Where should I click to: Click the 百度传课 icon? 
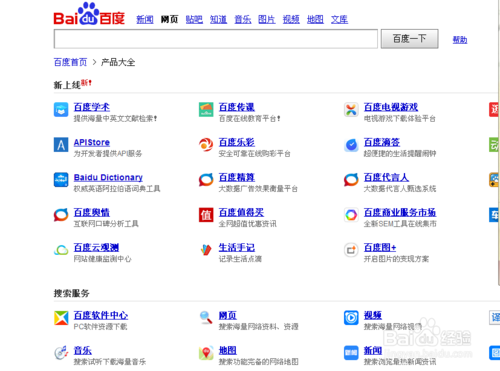pos(206,110)
